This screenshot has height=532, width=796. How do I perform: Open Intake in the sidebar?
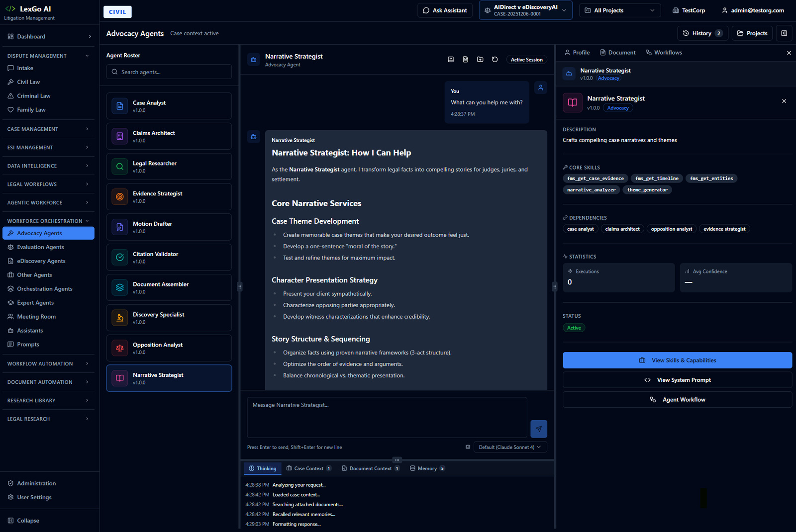point(47,68)
